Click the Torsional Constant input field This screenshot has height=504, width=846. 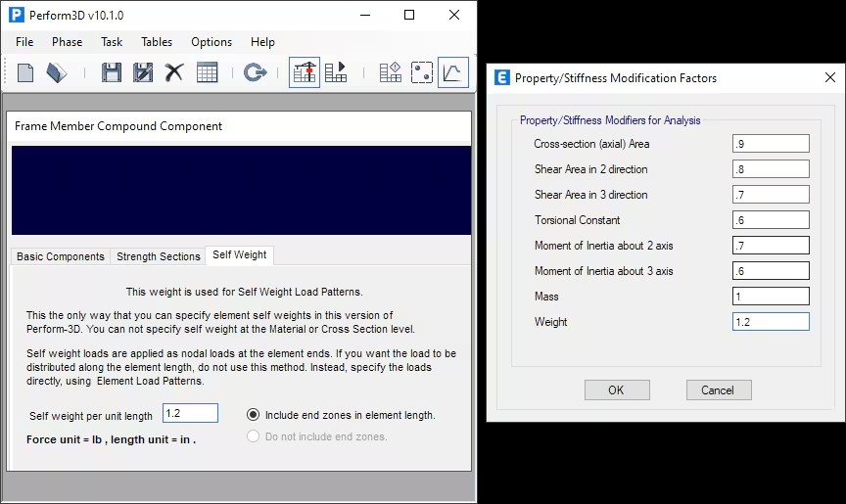770,220
